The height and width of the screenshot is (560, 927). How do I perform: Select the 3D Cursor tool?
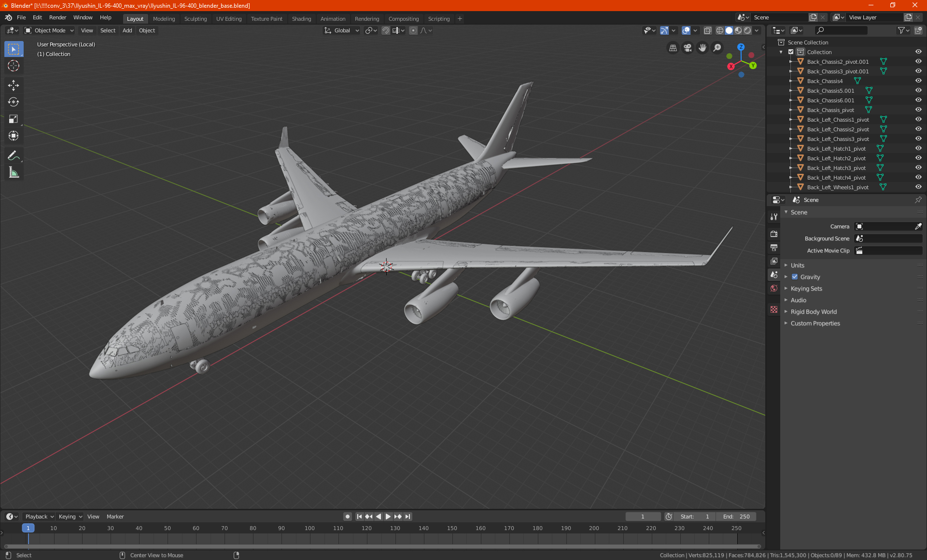click(14, 66)
